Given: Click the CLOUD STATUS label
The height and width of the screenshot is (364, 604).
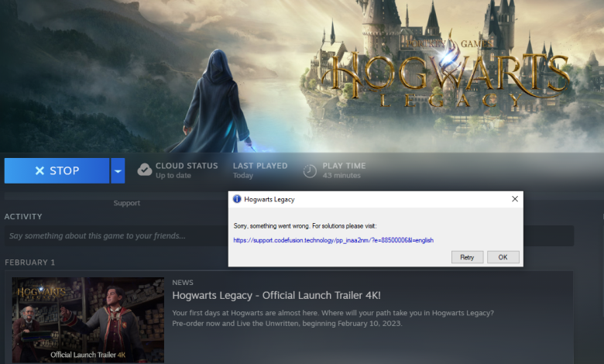Looking at the screenshot, I should [187, 166].
